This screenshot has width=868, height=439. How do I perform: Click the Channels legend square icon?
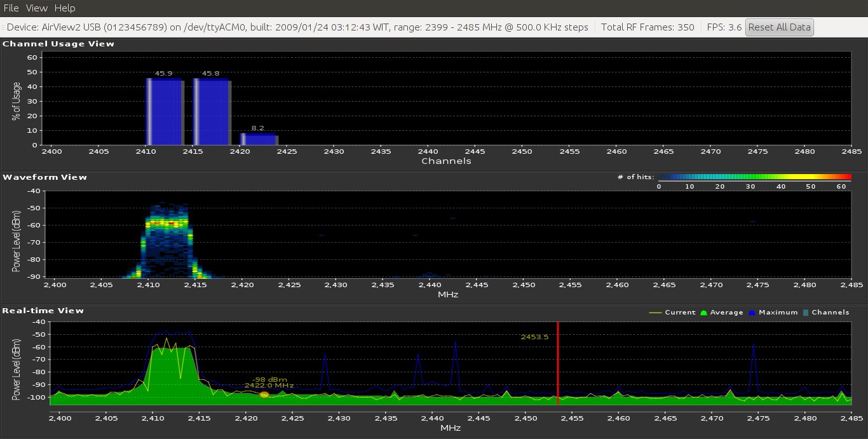(806, 313)
